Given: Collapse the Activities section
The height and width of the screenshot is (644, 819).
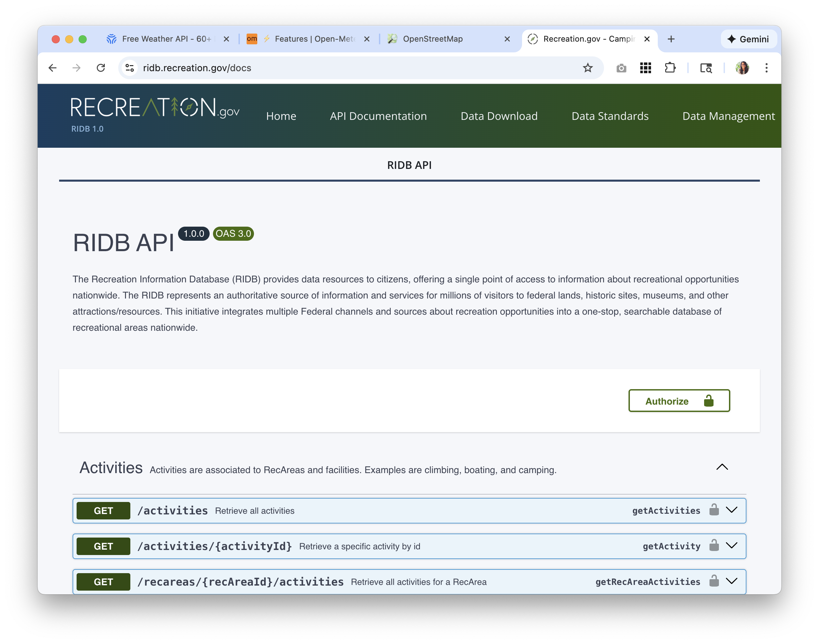Looking at the screenshot, I should (722, 467).
